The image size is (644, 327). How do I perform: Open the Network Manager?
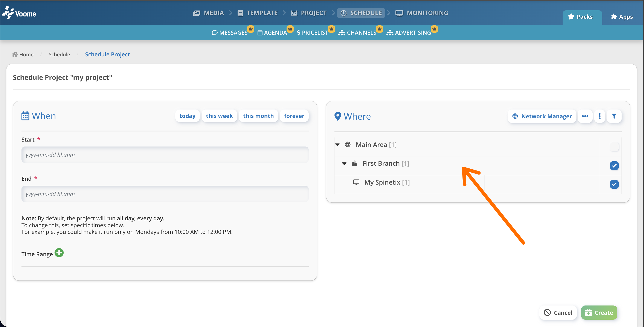point(542,116)
